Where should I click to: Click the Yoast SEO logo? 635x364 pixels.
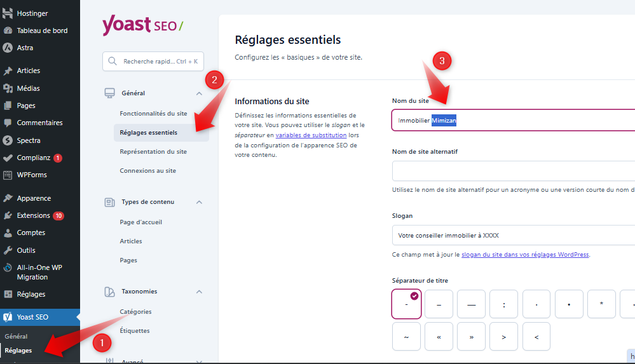pyautogui.click(x=142, y=26)
